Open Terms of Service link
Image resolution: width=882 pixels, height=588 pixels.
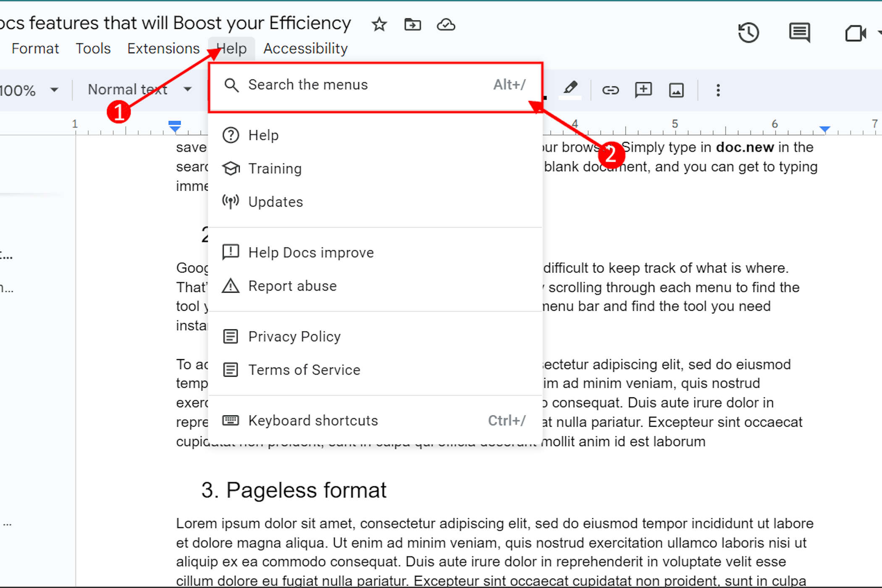pos(304,370)
